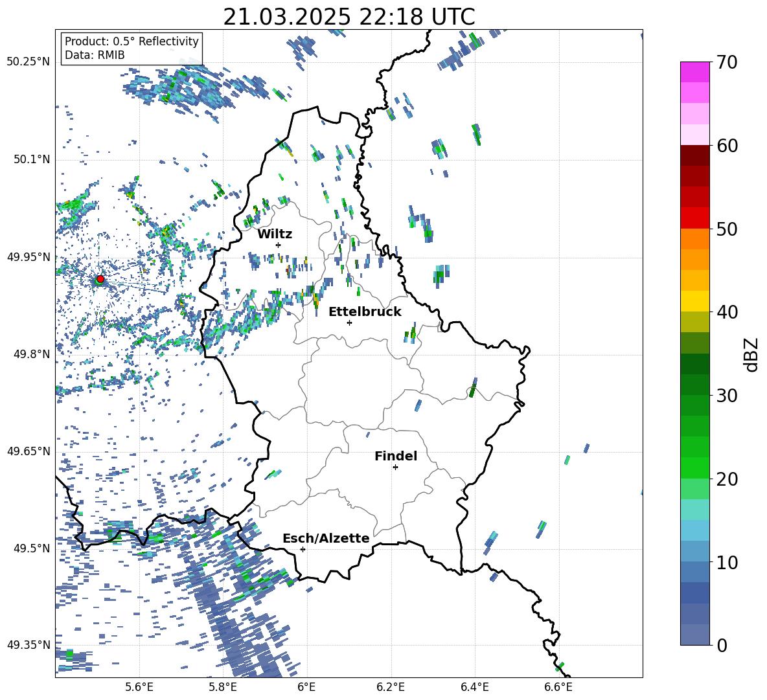
Task: Click the 49.8°N latitude label
Action: [31, 354]
